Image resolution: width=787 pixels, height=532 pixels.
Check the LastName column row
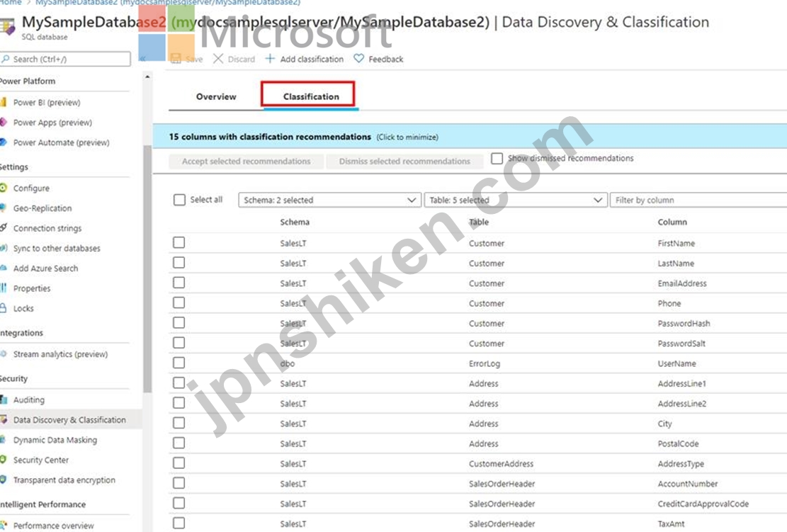coord(179,263)
